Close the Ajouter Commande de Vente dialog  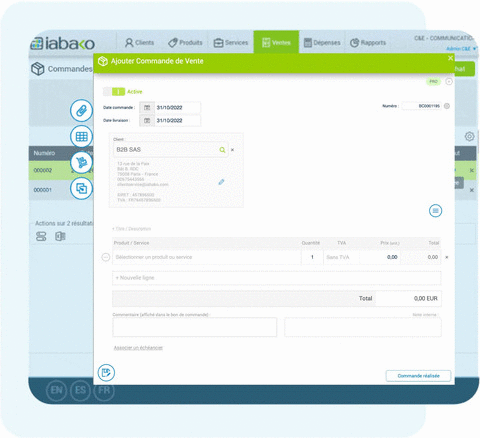(x=450, y=58)
